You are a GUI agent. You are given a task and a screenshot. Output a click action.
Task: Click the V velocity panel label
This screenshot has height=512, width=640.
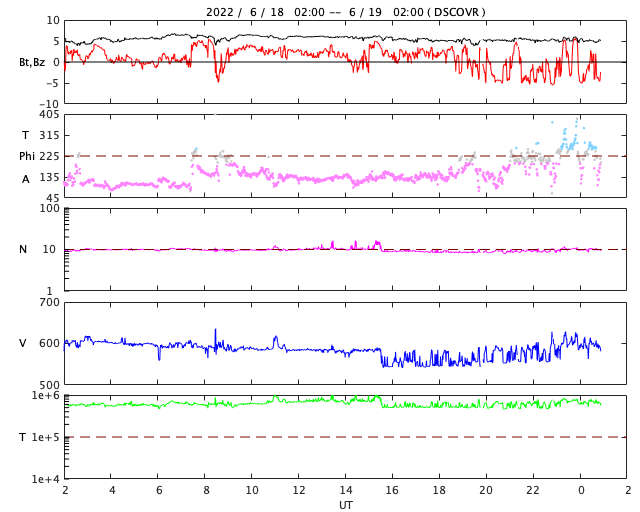23,343
